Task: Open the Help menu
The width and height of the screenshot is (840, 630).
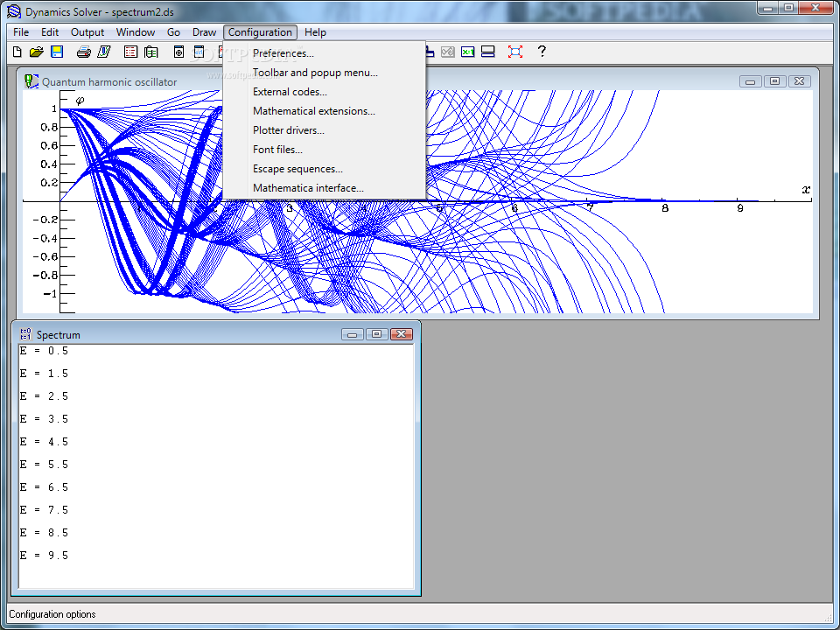Action: pyautogui.click(x=315, y=32)
